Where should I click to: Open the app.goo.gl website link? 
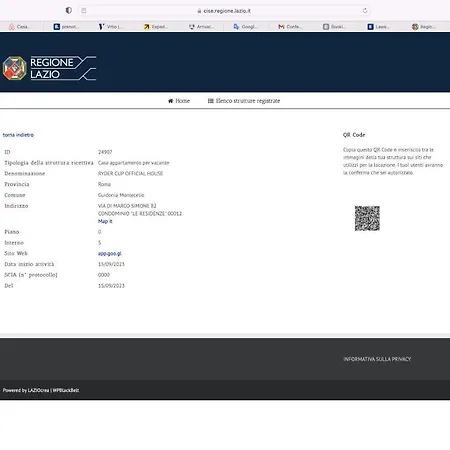pos(110,253)
